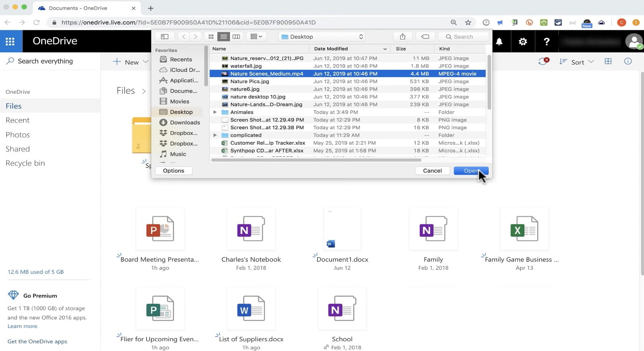Screen dimensions: 644x351
Task: Open the OneDrive details info pane
Action: (628, 62)
